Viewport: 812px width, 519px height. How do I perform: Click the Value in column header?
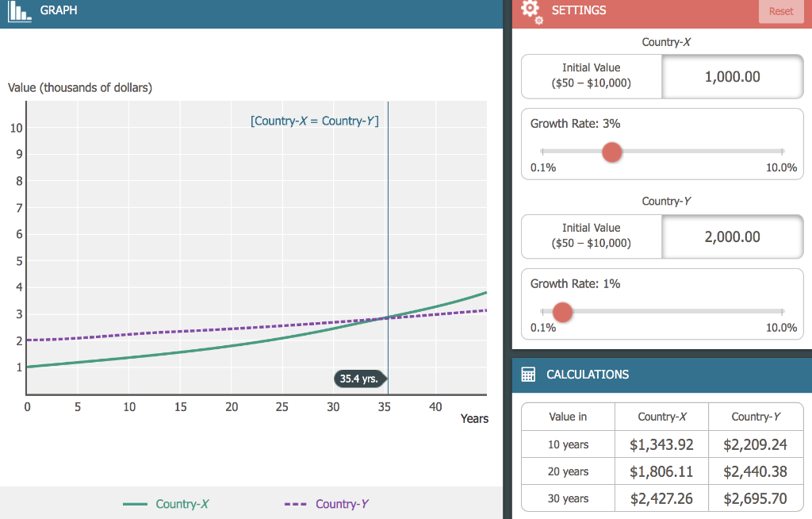click(x=568, y=417)
